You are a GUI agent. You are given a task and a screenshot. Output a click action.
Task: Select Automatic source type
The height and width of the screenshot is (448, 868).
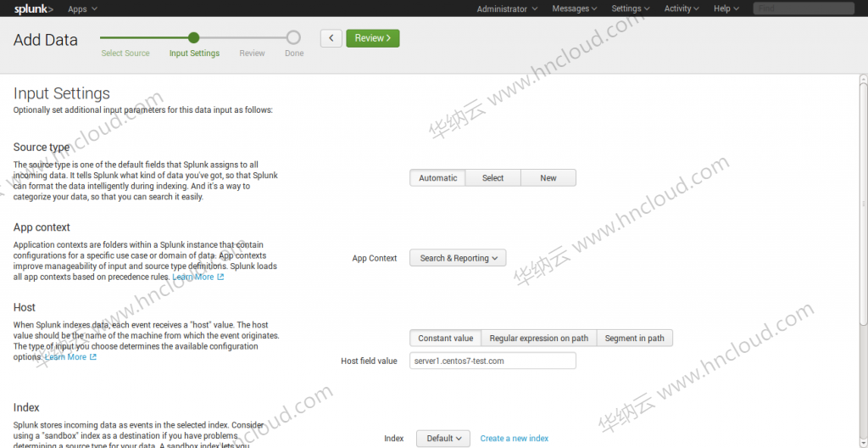tap(438, 178)
